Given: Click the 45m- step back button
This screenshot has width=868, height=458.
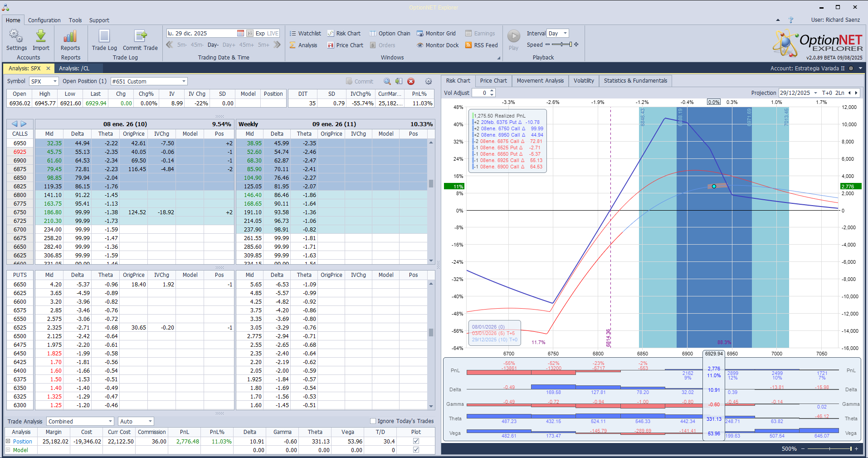Looking at the screenshot, I should click(x=197, y=45).
